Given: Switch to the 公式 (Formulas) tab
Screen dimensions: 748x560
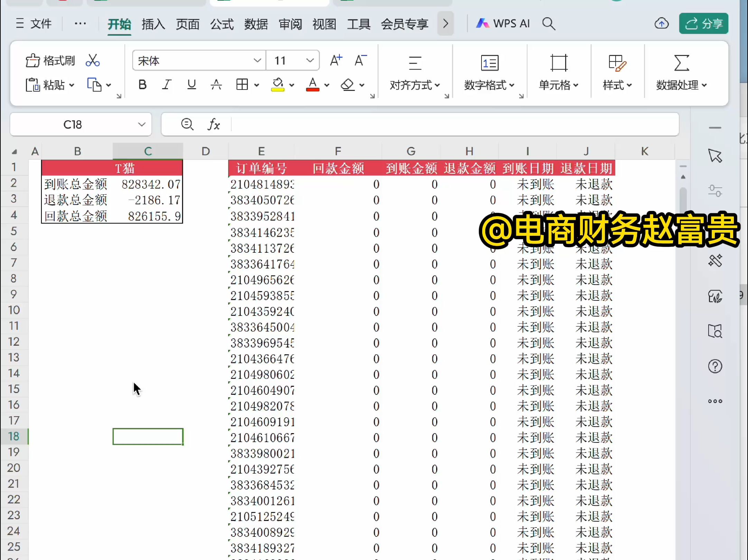Looking at the screenshot, I should [222, 24].
